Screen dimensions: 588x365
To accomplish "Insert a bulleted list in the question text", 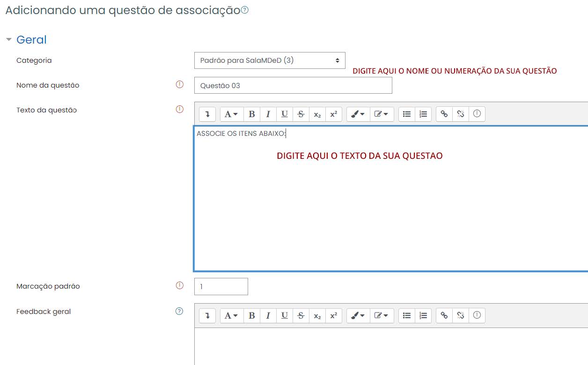I will 406,114.
